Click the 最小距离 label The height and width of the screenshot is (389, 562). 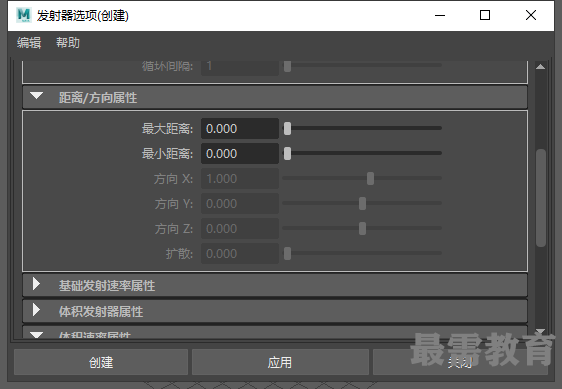pos(167,153)
